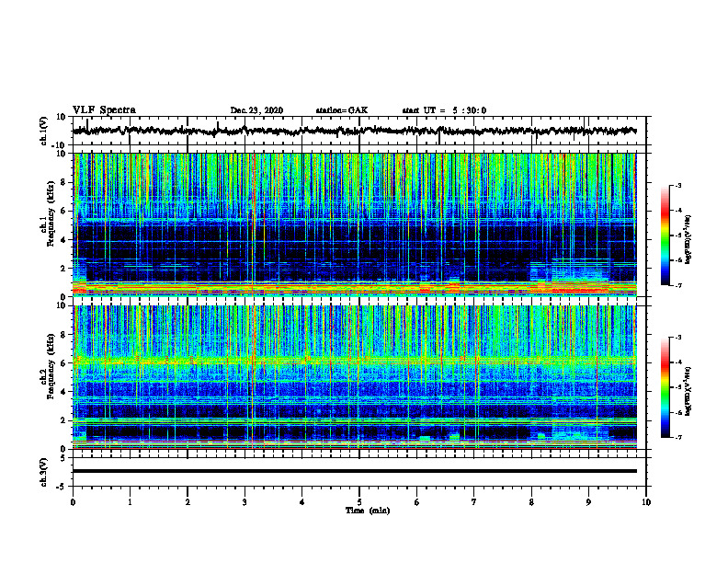Click the "2" kHz tick on ch.1 frequency axis

(x=63, y=269)
